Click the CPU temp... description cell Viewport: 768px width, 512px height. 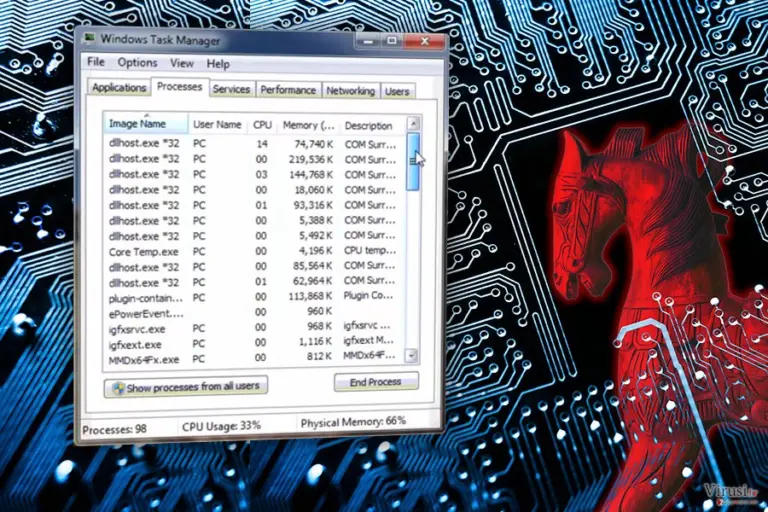(x=370, y=250)
